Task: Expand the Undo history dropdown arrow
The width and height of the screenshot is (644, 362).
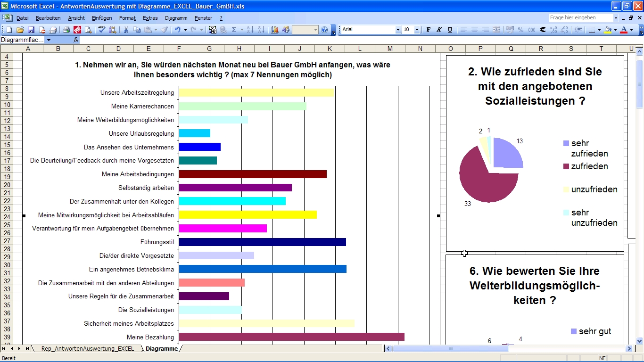Action: (x=185, y=30)
